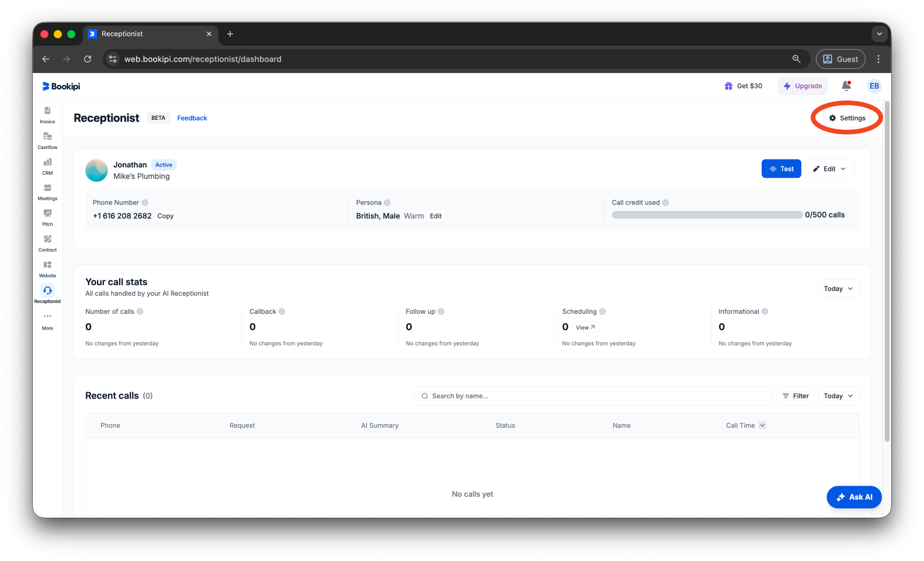Screen dimensions: 924x561
Task: Open the Invoice section in sidebar
Action: pyautogui.click(x=47, y=115)
